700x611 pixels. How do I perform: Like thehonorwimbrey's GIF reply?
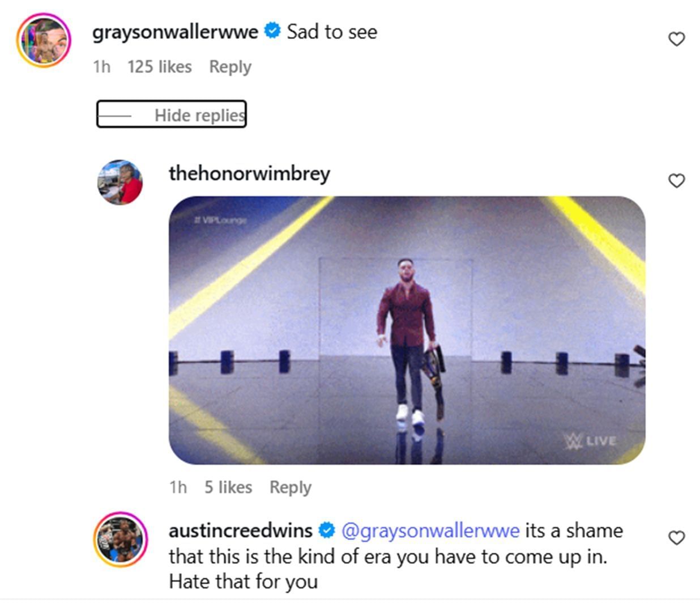point(676,181)
